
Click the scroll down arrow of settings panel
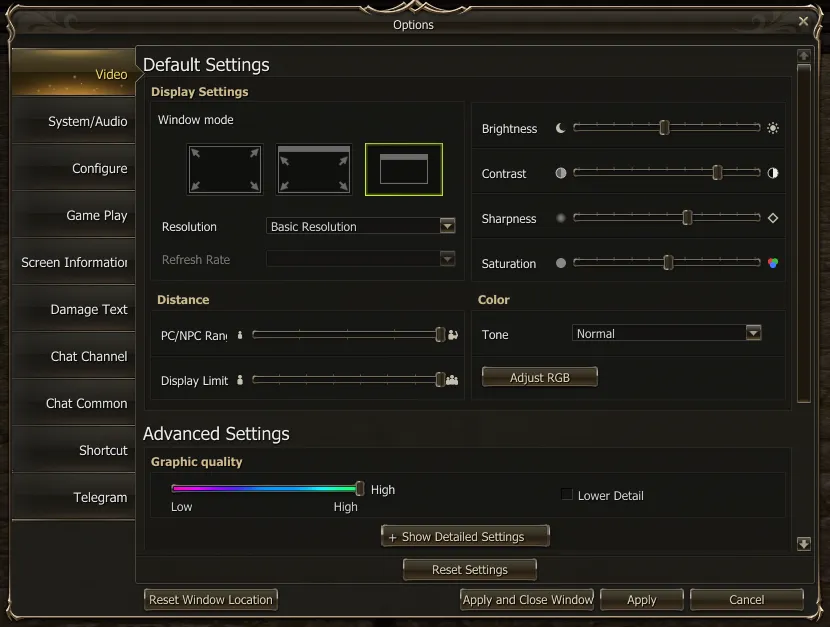(804, 543)
